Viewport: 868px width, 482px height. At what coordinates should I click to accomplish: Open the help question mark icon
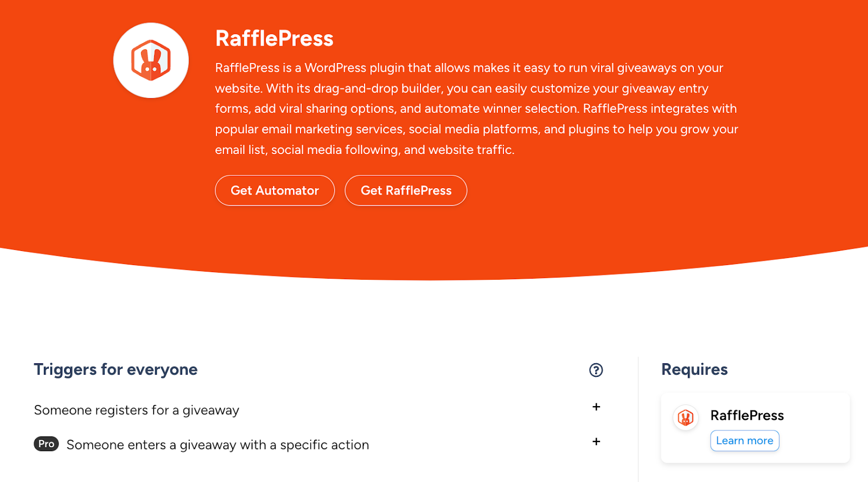[596, 370]
